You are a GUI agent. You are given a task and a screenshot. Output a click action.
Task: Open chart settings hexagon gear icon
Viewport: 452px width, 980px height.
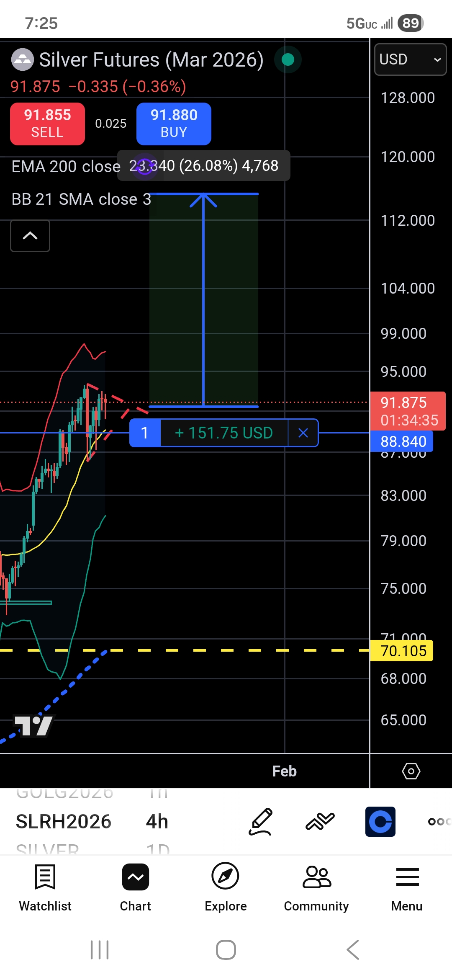tap(411, 771)
